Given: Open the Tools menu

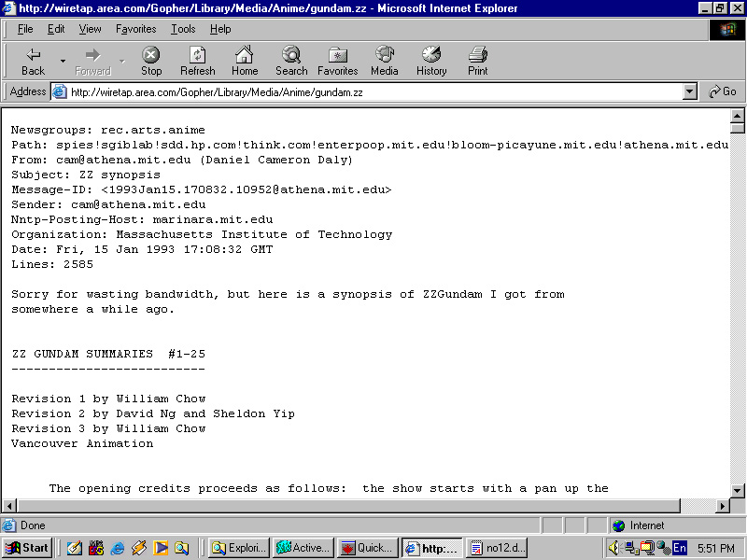Looking at the screenshot, I should [x=183, y=29].
